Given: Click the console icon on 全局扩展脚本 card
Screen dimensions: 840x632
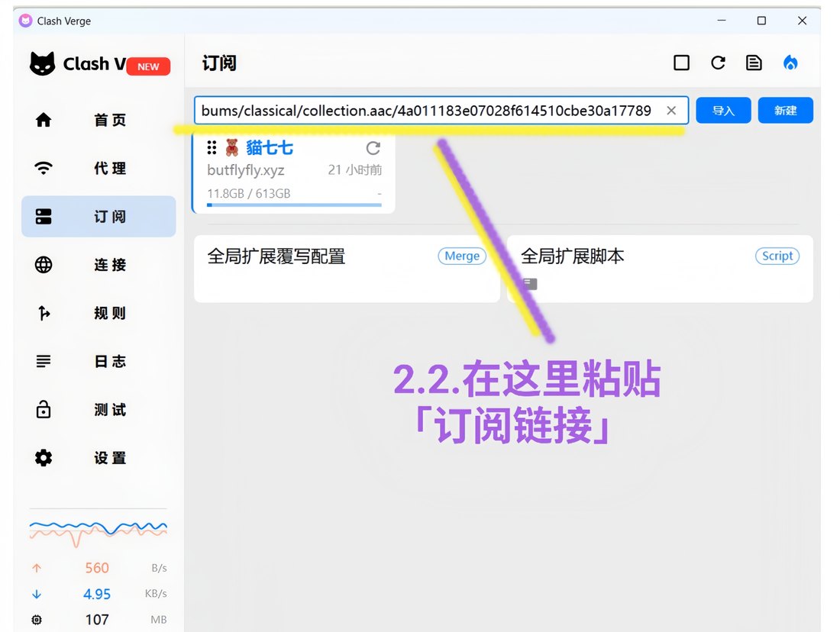Looking at the screenshot, I should tap(531, 284).
